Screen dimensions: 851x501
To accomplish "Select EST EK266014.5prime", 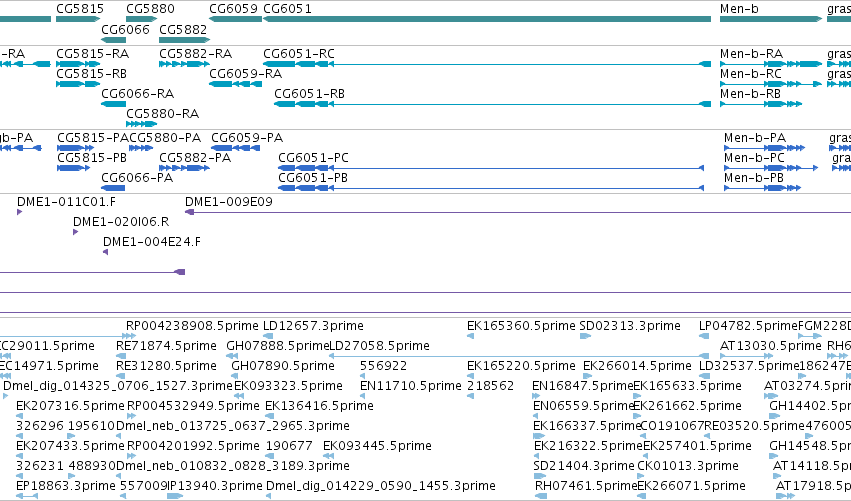I will pyautogui.click(x=637, y=366).
